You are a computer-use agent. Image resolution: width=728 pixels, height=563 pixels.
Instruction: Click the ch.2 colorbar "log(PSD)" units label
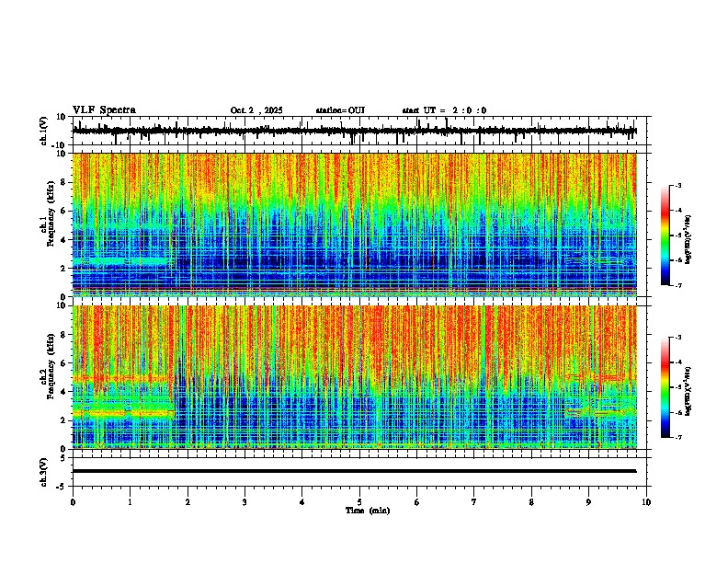point(688,392)
